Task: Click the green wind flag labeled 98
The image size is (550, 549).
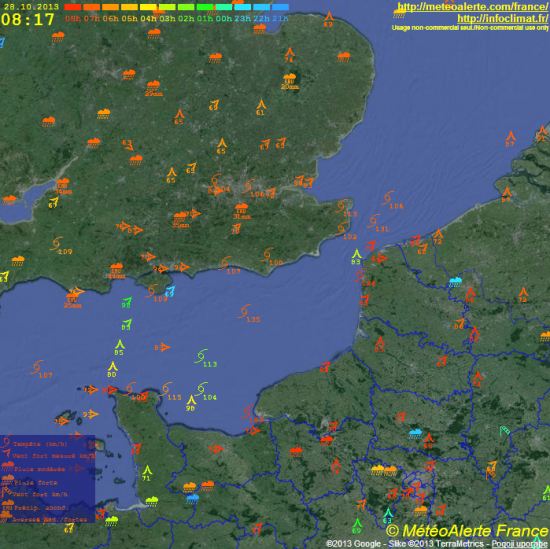Action: [x=126, y=302]
